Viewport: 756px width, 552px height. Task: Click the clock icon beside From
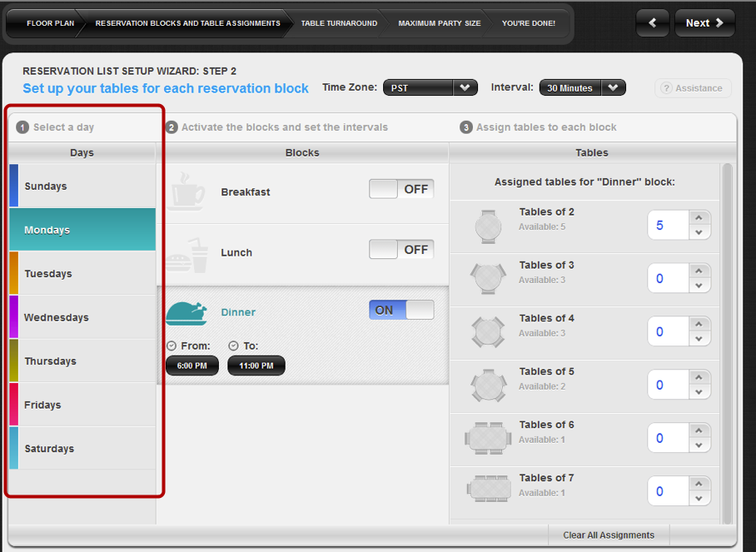point(172,346)
